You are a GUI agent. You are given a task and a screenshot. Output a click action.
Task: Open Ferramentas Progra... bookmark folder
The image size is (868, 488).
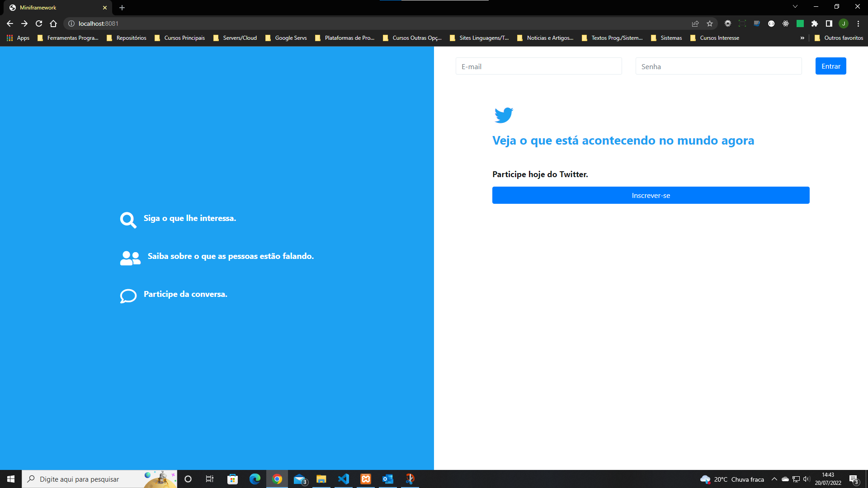[x=68, y=38]
